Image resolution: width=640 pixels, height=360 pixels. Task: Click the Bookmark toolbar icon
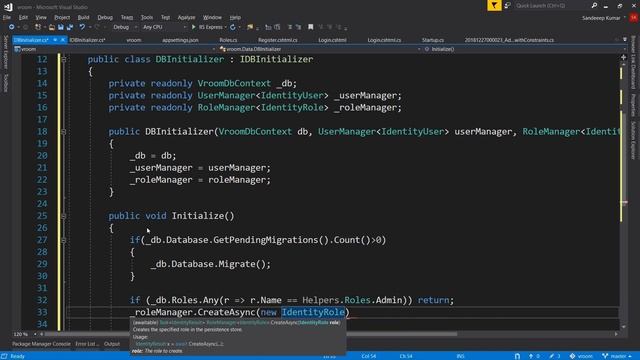click(311, 27)
